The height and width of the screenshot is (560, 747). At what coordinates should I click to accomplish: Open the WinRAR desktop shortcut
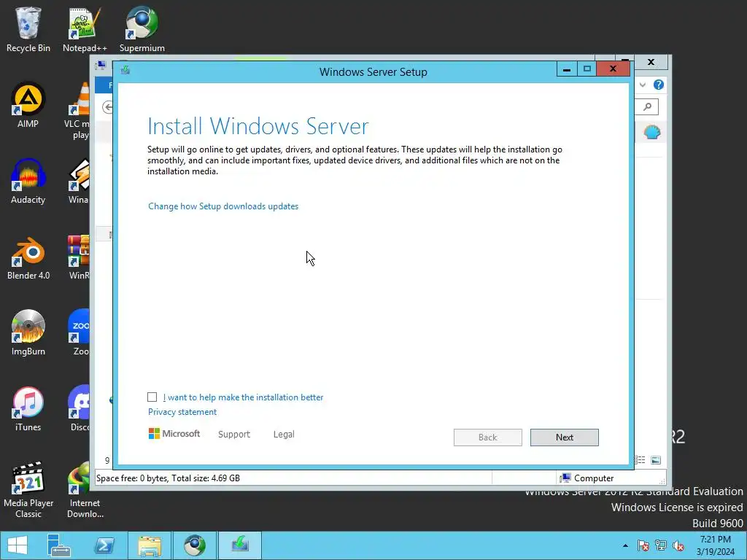click(79, 257)
